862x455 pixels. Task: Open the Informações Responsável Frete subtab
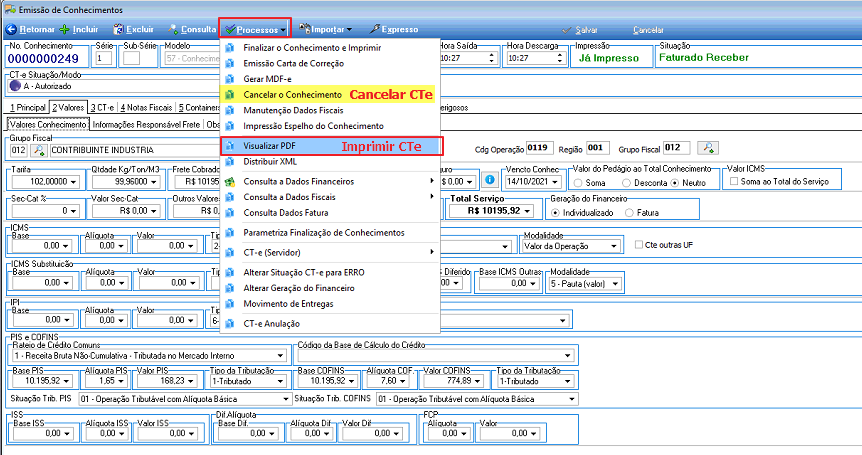point(146,125)
